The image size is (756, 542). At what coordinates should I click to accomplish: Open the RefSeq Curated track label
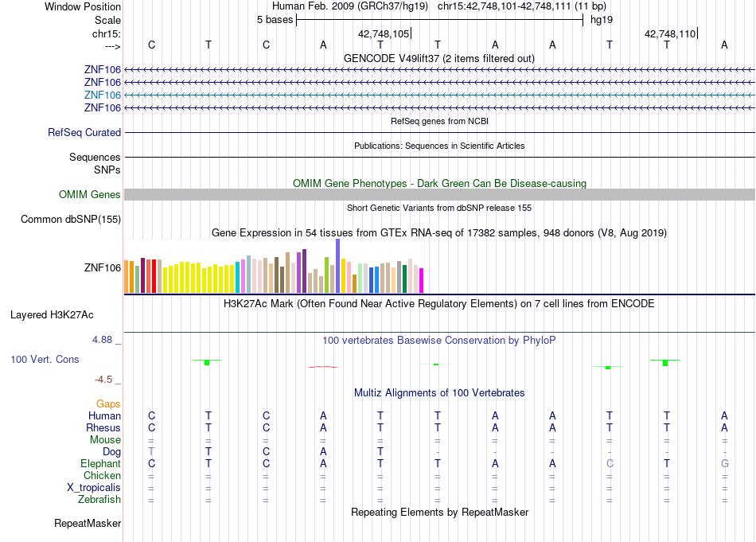pos(84,132)
